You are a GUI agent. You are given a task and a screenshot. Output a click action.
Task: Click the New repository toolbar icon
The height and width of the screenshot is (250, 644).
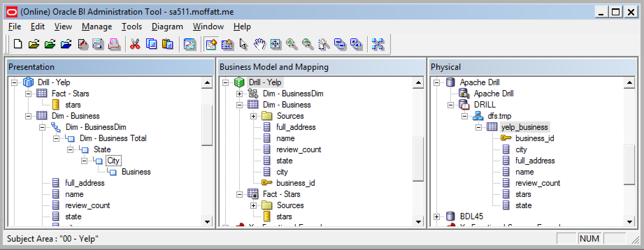[18, 44]
